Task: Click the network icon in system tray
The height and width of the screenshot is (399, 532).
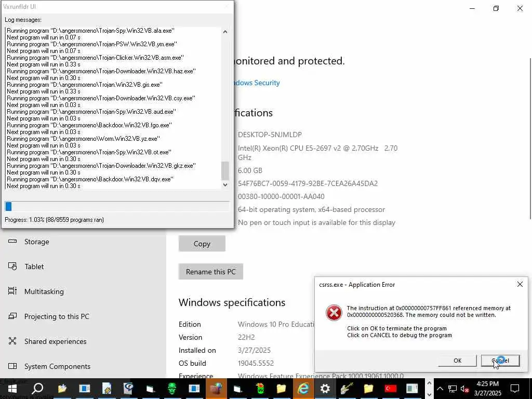Action: (452, 389)
